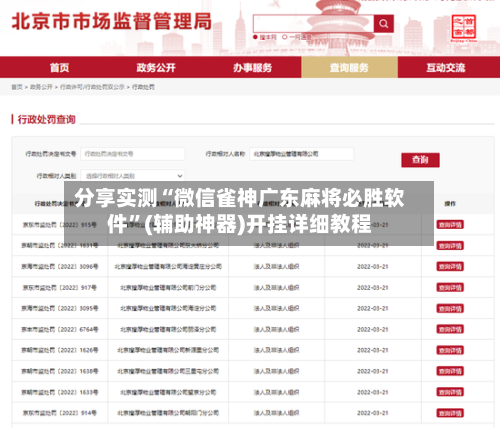
Task: Click the 行政相对人名称 input field
Action: pos(302,154)
